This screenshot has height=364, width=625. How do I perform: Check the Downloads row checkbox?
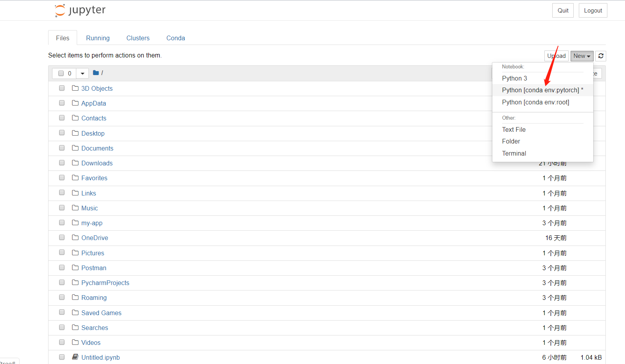pyautogui.click(x=62, y=163)
